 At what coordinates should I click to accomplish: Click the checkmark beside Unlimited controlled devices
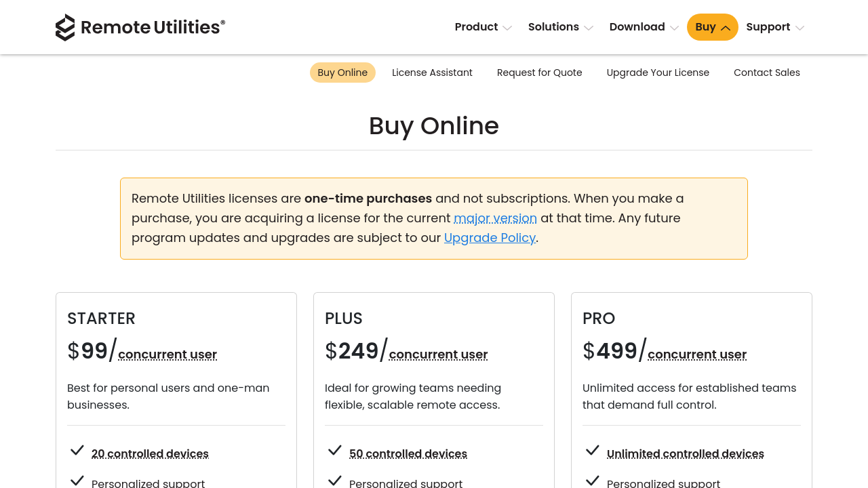[592, 450]
